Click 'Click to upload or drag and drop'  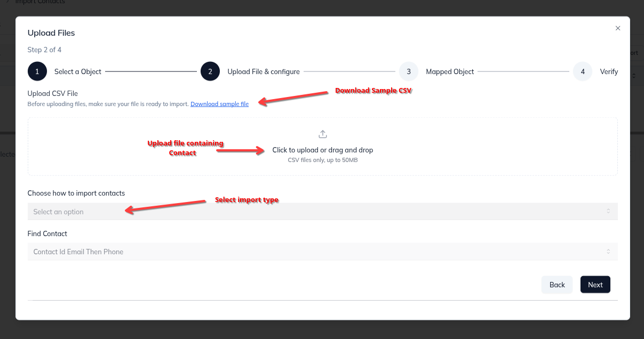pyautogui.click(x=322, y=150)
